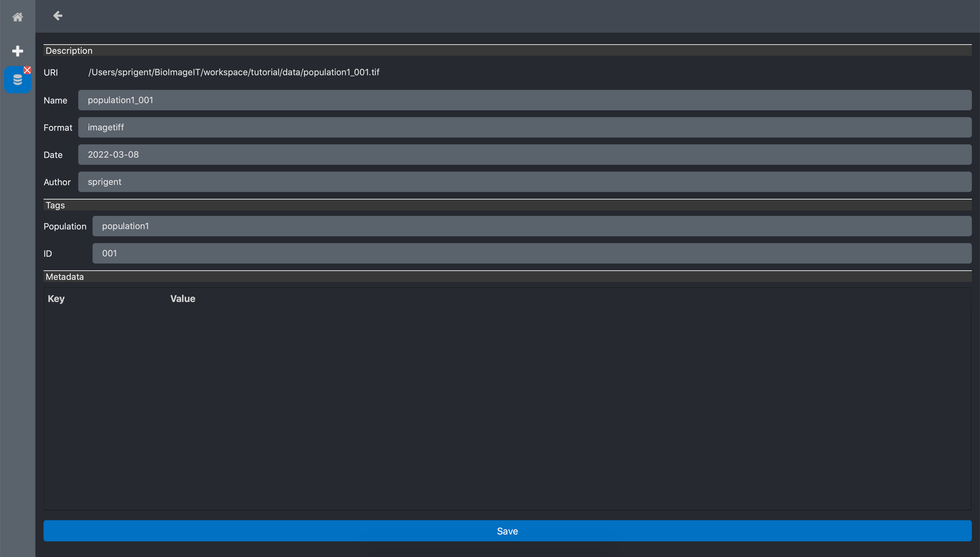Click the Value column header

tap(183, 299)
